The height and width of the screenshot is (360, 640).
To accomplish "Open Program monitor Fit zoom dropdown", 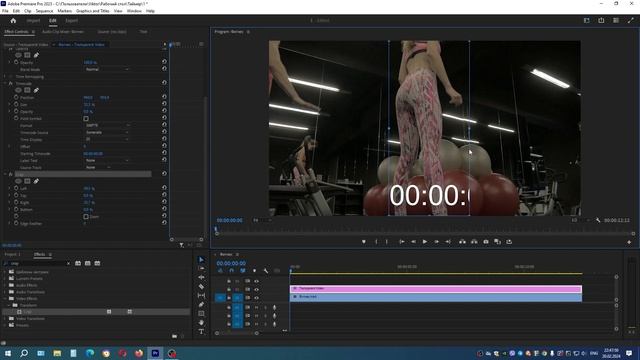I will tap(262, 220).
